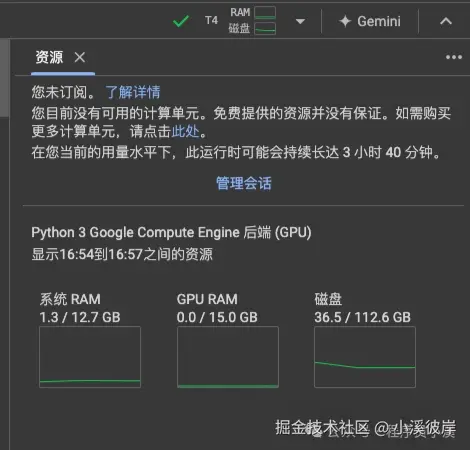470x450 pixels.
Task: Follow the 了解详情 link
Action: tap(133, 92)
